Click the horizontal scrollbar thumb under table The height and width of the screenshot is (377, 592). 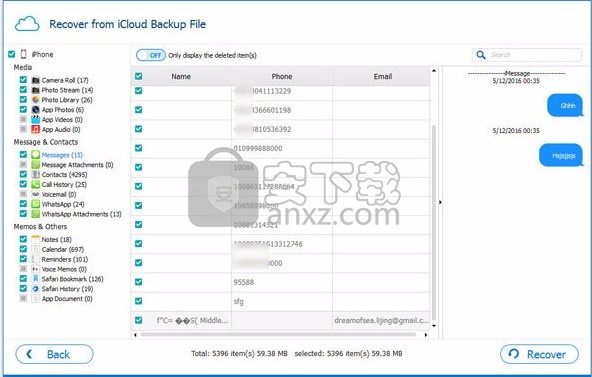coord(278,334)
